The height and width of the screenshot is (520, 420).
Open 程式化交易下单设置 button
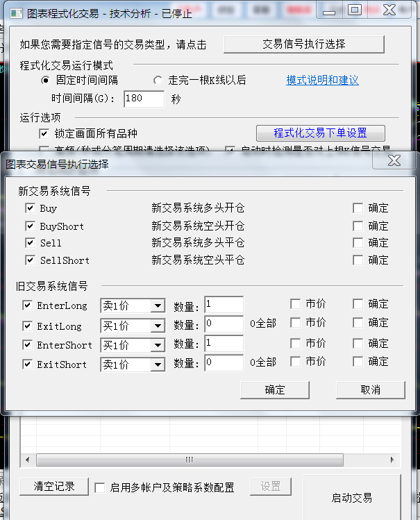pyautogui.click(x=320, y=133)
